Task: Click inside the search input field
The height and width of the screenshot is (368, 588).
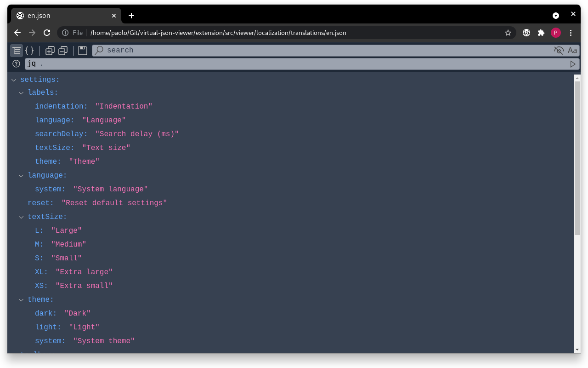Action: point(276,50)
